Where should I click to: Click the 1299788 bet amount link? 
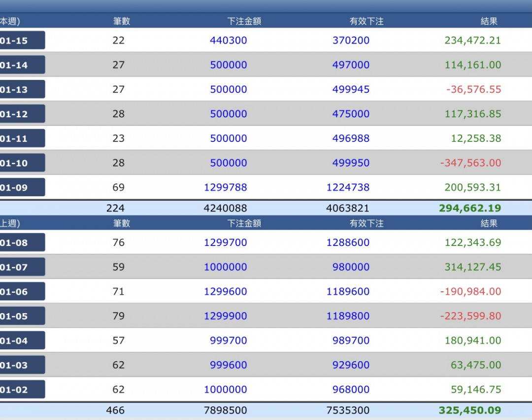(x=225, y=187)
